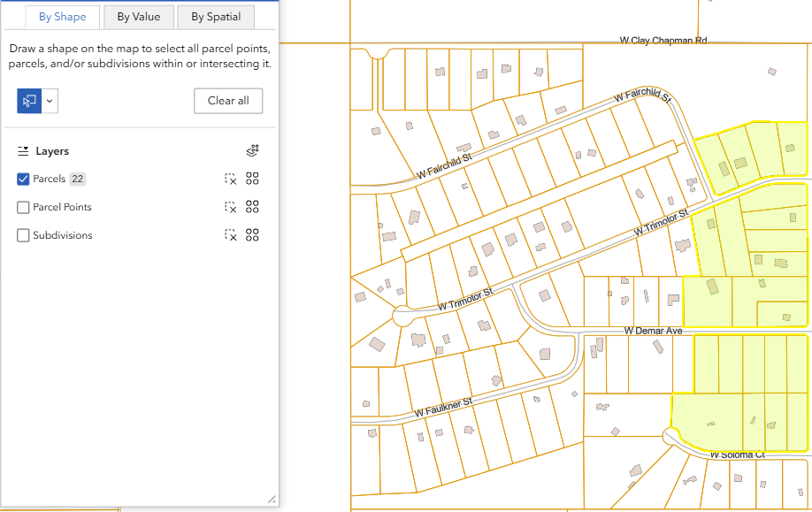Screen dimensions: 812x512
Task: Click the layers settings icon at panel top right
Action: click(x=252, y=150)
